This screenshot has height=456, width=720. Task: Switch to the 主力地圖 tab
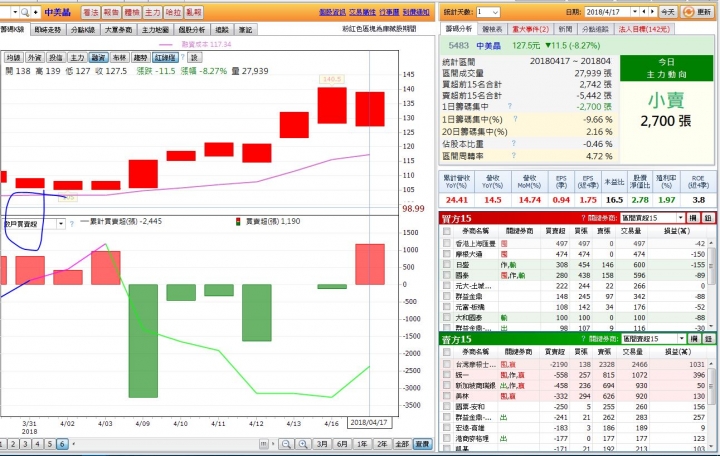[x=155, y=30]
